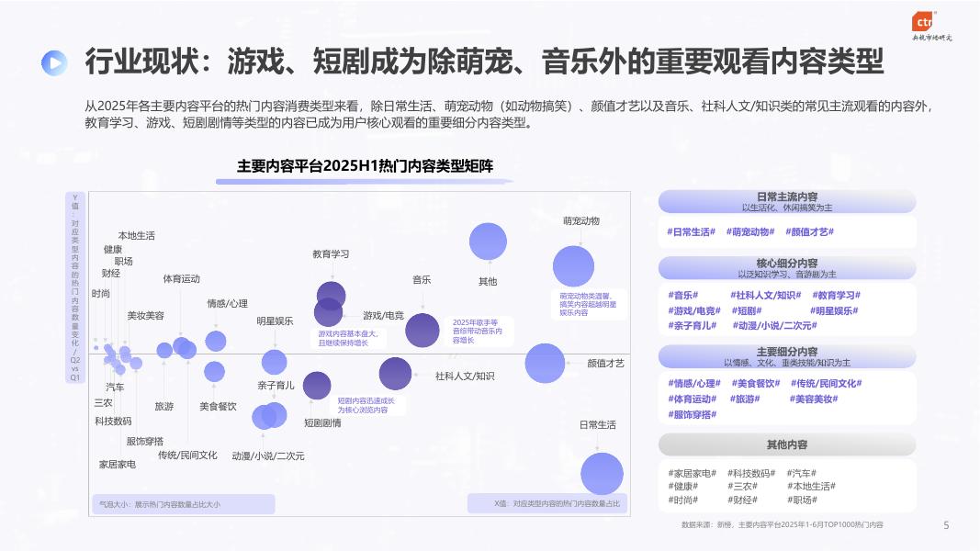
Task: Select the #旅游# hashtag
Action: point(745,399)
